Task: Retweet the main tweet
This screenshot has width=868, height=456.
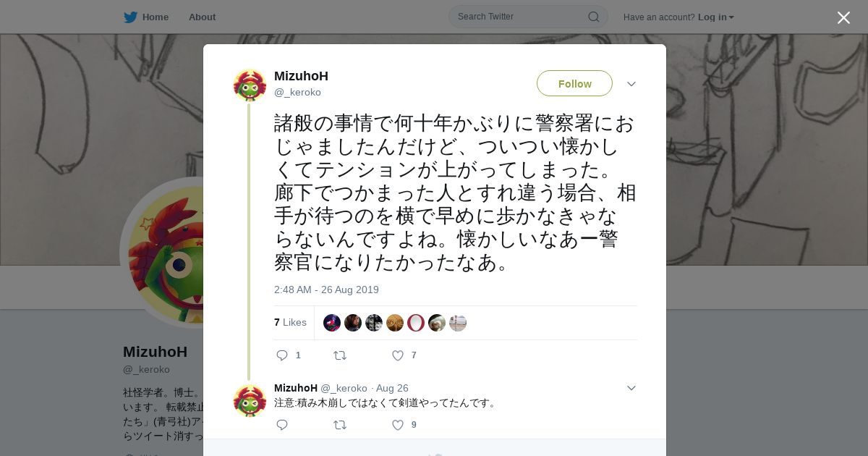Action: coord(339,355)
